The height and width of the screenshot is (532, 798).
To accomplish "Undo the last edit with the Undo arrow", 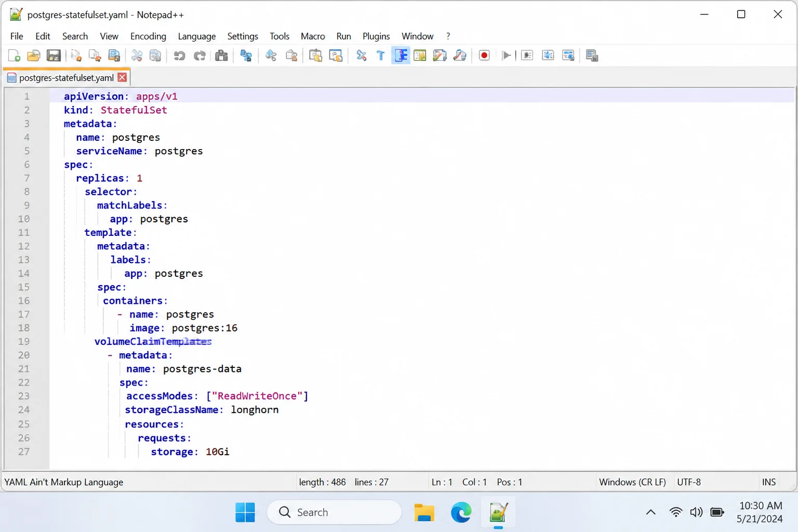I will tap(180, 56).
